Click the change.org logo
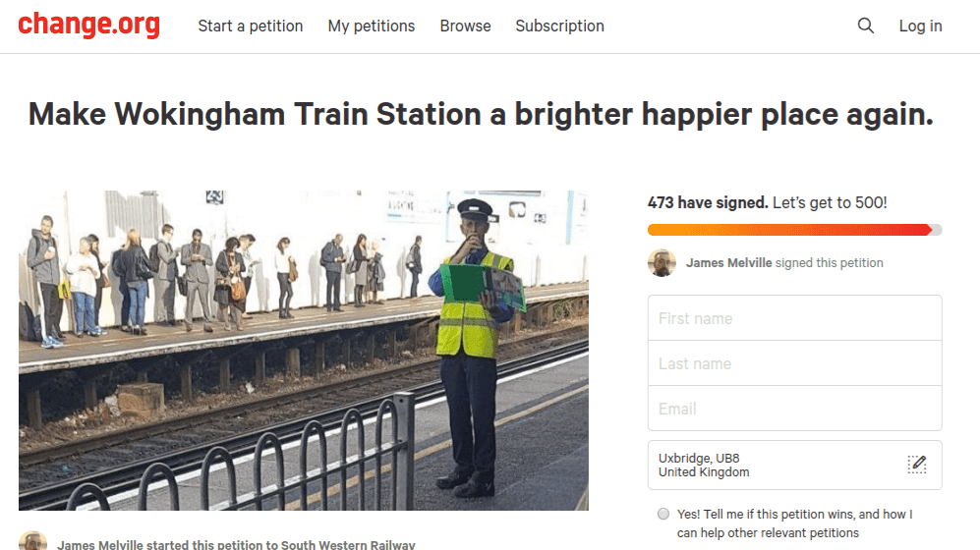The width and height of the screenshot is (980, 550). click(88, 25)
